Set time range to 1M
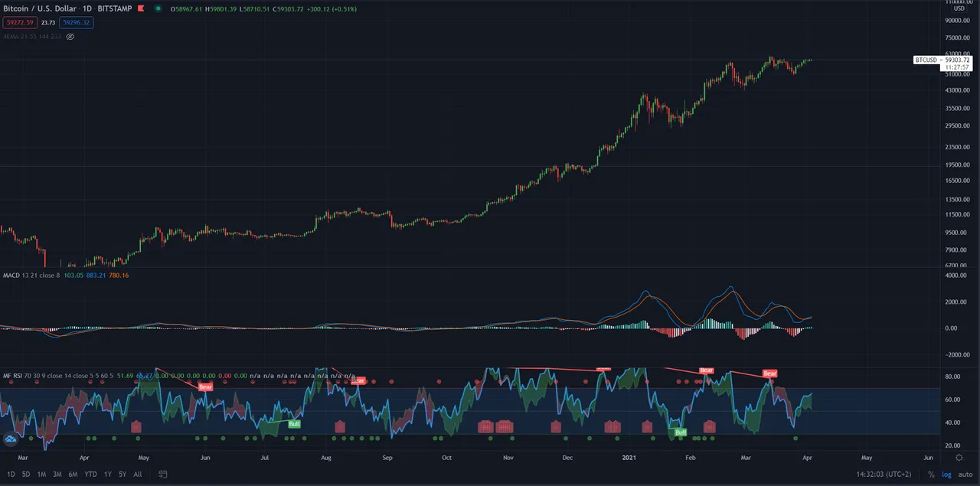 point(41,475)
